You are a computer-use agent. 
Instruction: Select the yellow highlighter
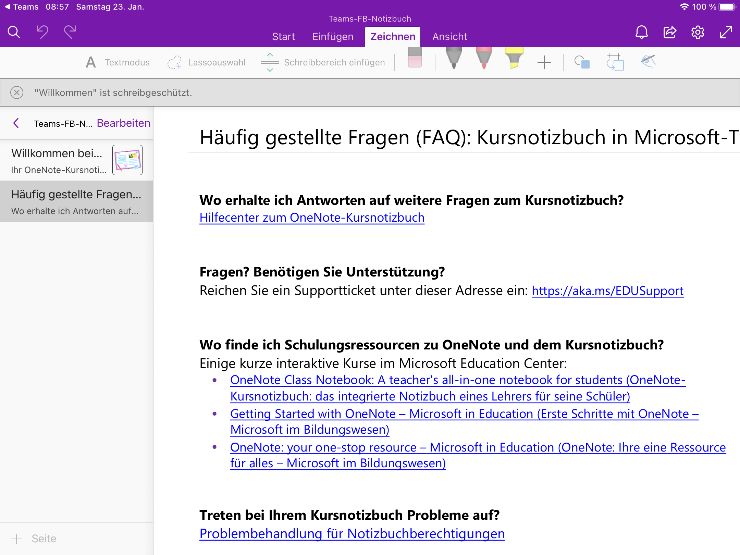coord(513,60)
